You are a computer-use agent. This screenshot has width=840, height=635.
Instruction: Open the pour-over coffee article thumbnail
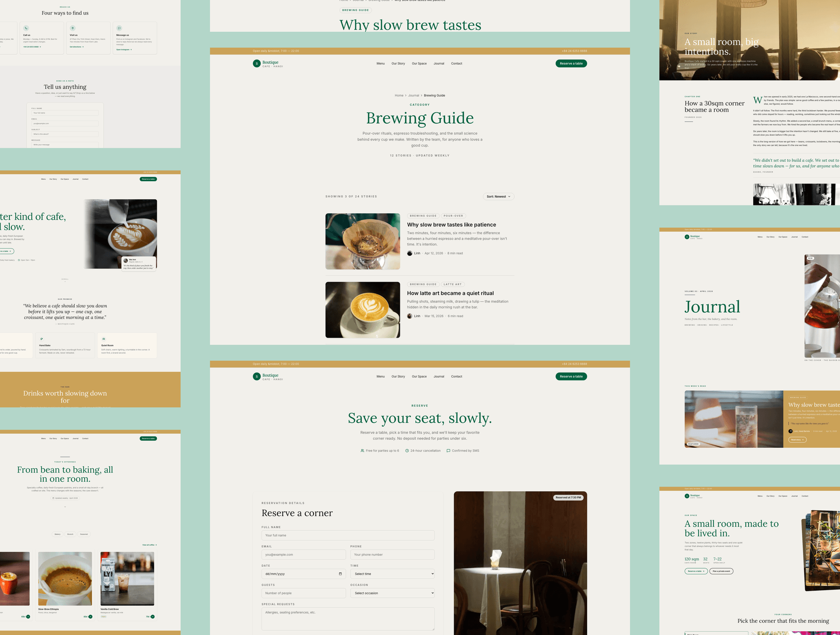point(363,241)
